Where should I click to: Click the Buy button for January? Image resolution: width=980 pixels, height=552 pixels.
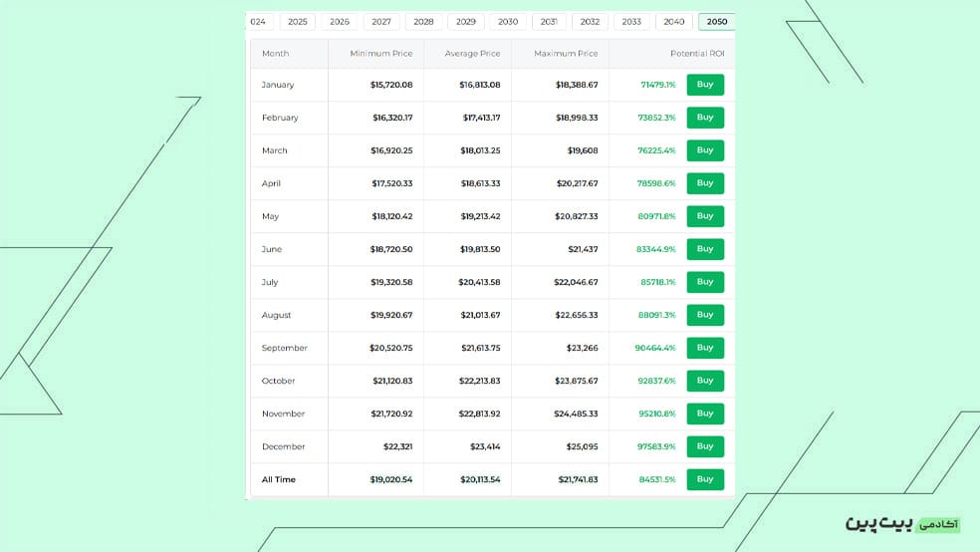[705, 85]
